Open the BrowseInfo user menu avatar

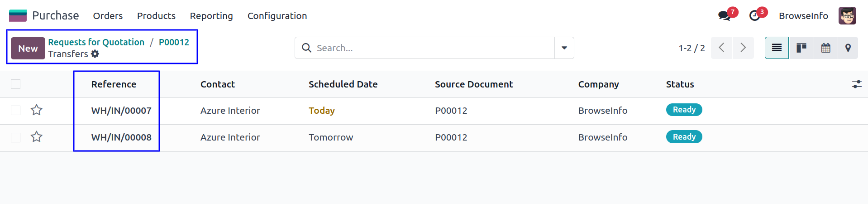[x=847, y=16]
